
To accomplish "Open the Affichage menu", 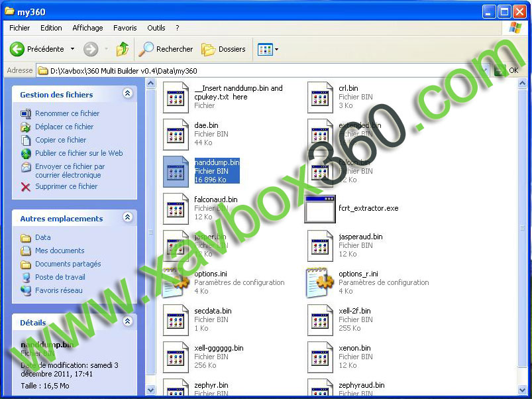I will tap(87, 28).
